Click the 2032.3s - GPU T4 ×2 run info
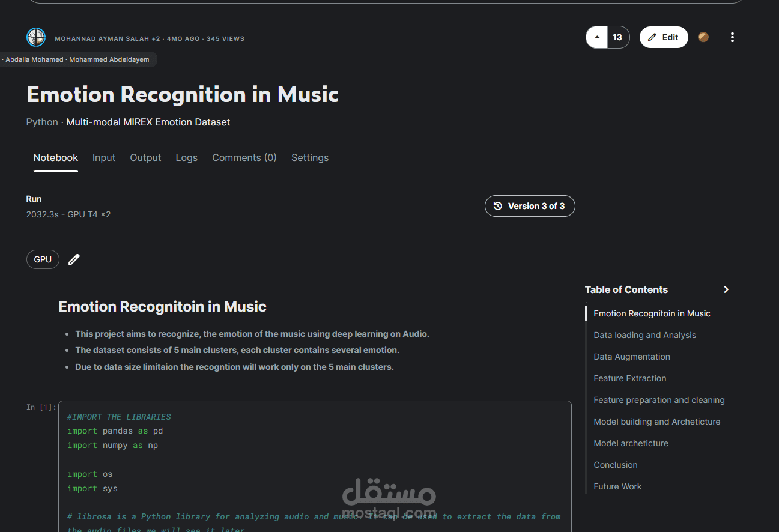 coord(68,214)
